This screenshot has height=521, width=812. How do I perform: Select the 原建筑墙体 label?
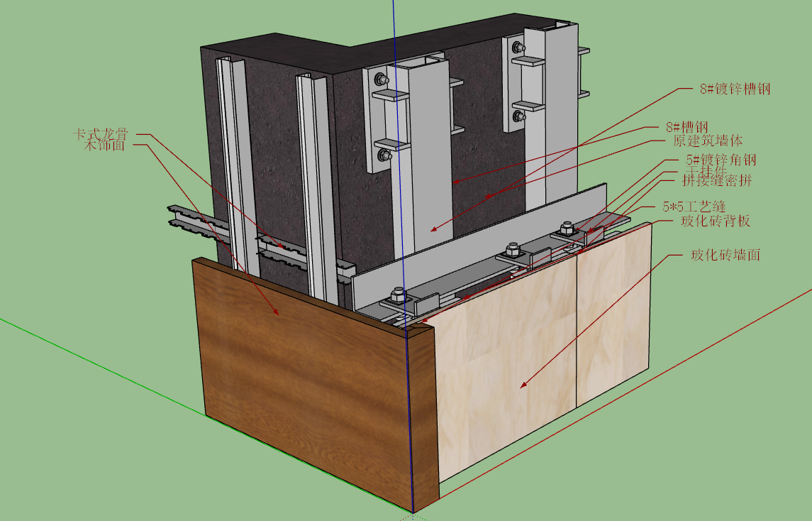708,141
